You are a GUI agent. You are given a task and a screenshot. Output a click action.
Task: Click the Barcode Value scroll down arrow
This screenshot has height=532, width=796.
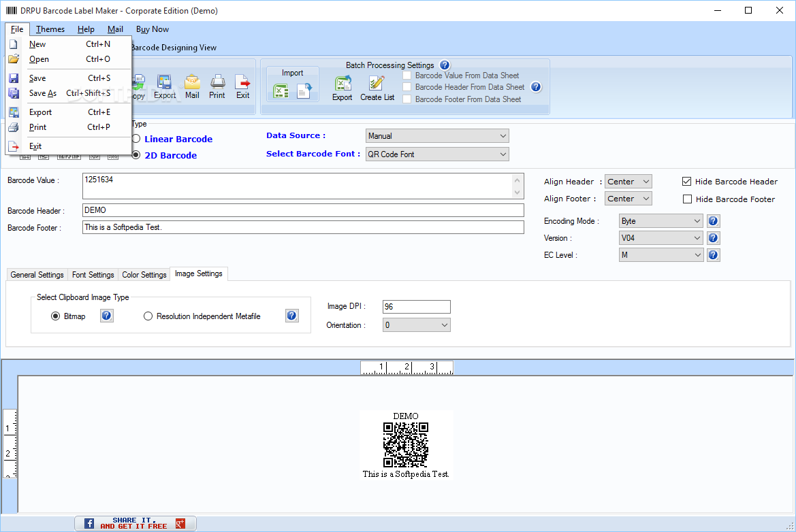pyautogui.click(x=518, y=193)
